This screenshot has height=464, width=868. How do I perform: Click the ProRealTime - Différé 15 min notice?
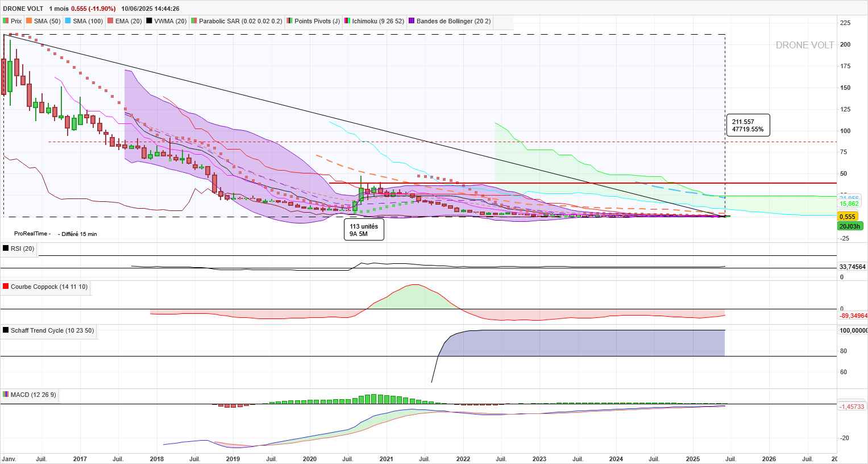coord(56,234)
